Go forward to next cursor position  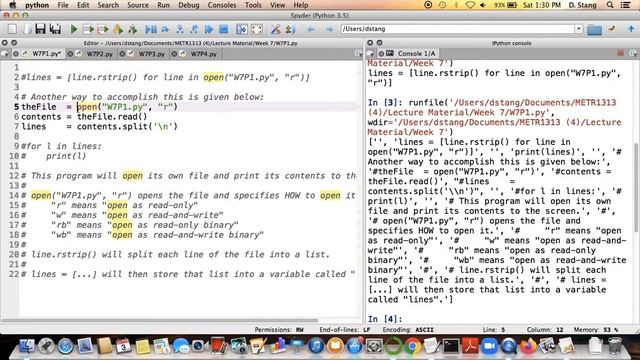(x=329, y=29)
